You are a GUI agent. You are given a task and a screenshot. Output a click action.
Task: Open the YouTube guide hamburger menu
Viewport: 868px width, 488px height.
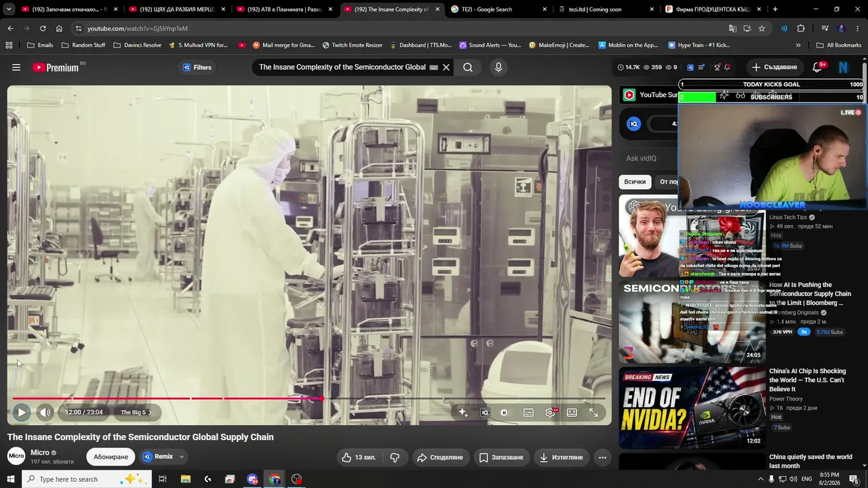(16, 67)
